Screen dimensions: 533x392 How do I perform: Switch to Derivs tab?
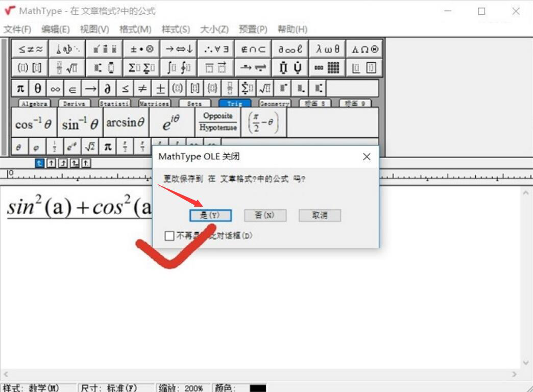[x=74, y=103]
